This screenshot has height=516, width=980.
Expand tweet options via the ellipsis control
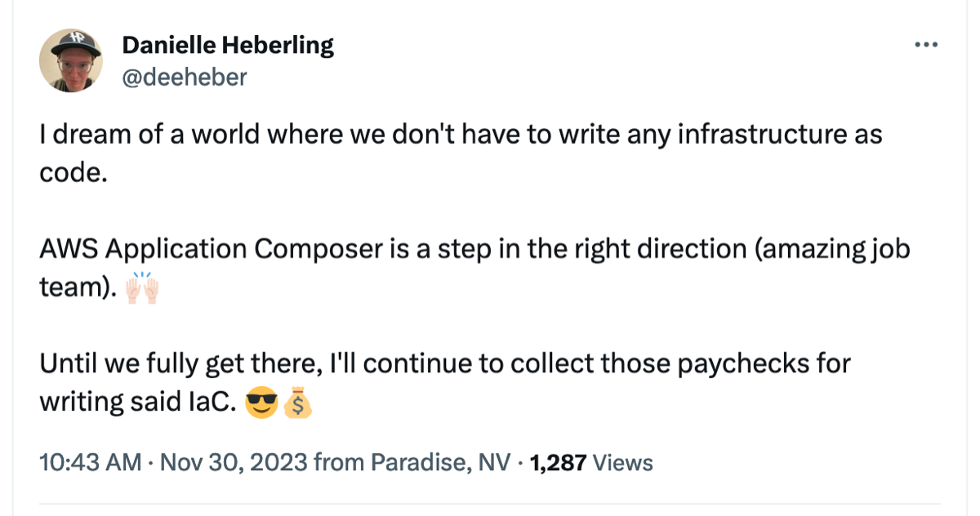[925, 46]
